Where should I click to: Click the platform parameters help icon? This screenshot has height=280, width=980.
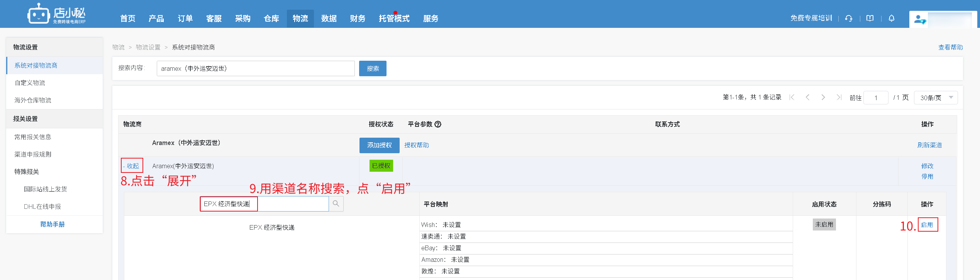[x=438, y=124]
